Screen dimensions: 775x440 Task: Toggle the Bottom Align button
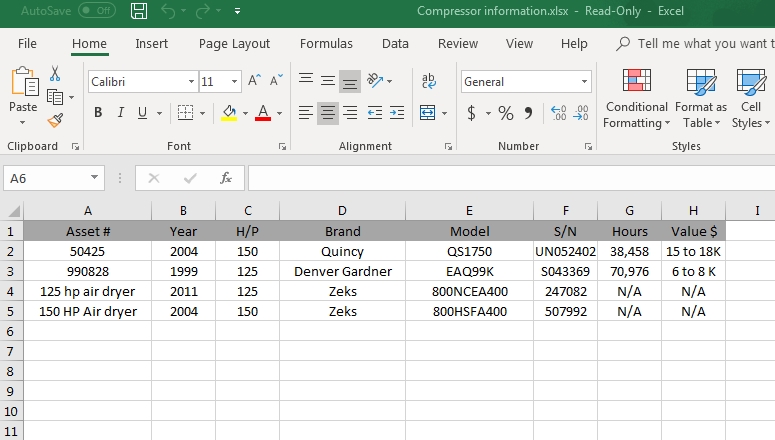point(350,82)
